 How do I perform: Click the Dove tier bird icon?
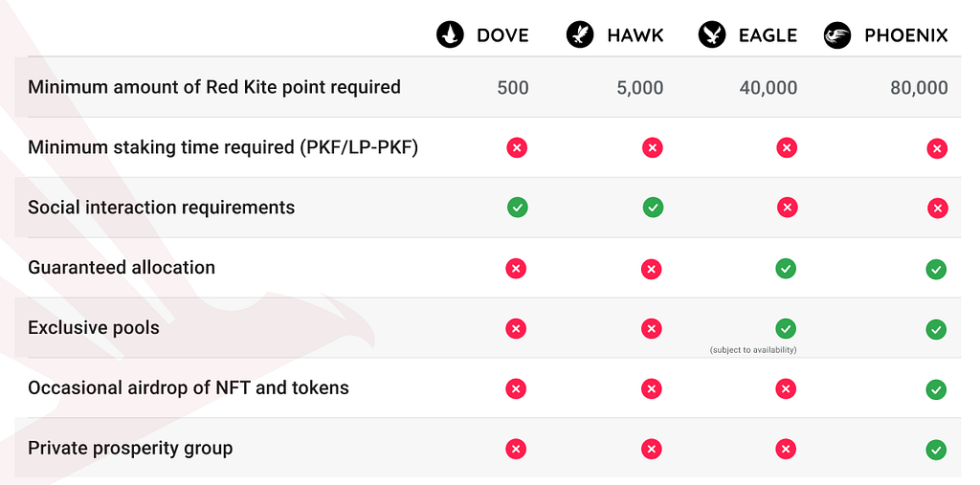[x=450, y=34]
